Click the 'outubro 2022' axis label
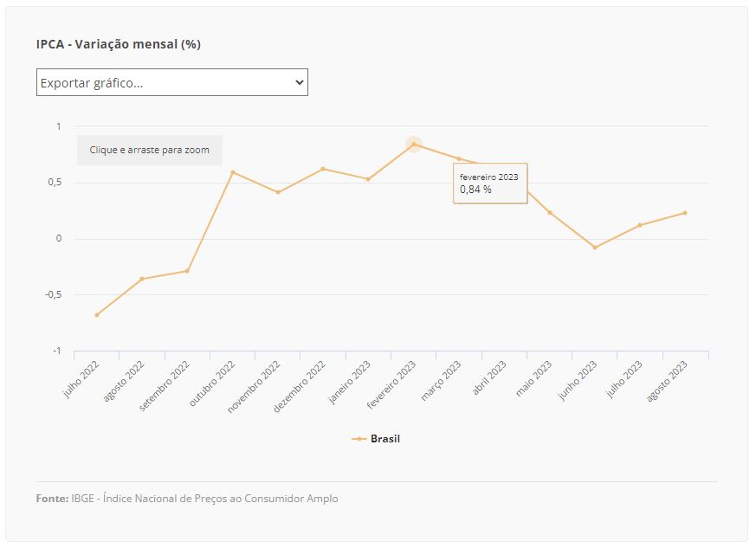Viewport: 756px width, 548px height. pyautogui.click(x=212, y=384)
